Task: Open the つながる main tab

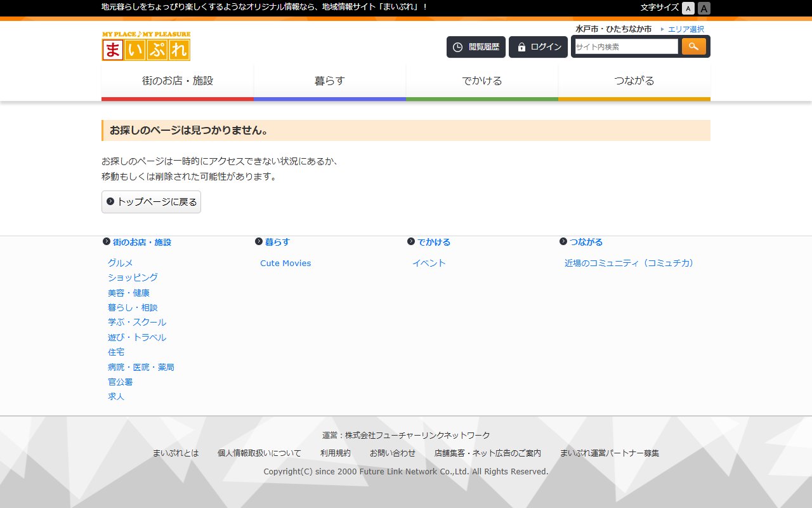Action: [x=634, y=83]
